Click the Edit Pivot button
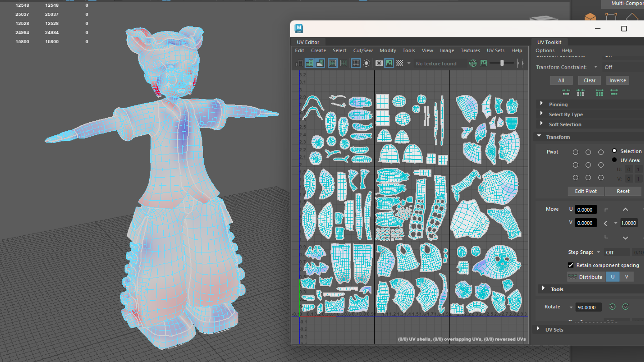Screen dimensions: 644x362 (x=586, y=191)
